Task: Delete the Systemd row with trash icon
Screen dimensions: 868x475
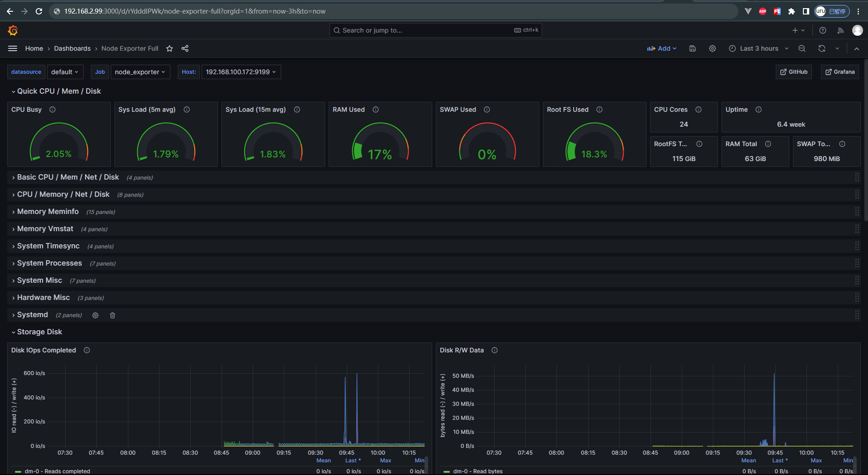Action: [x=113, y=315]
